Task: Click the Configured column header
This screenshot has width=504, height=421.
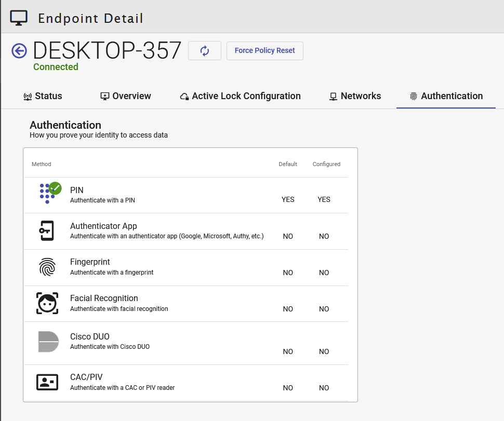Action: coord(326,164)
